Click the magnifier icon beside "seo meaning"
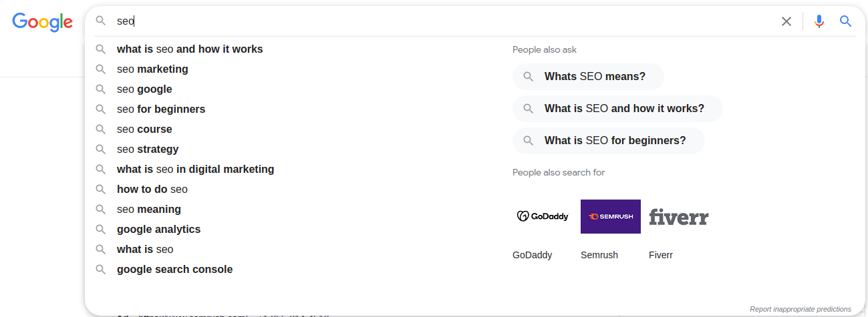 coord(101,209)
